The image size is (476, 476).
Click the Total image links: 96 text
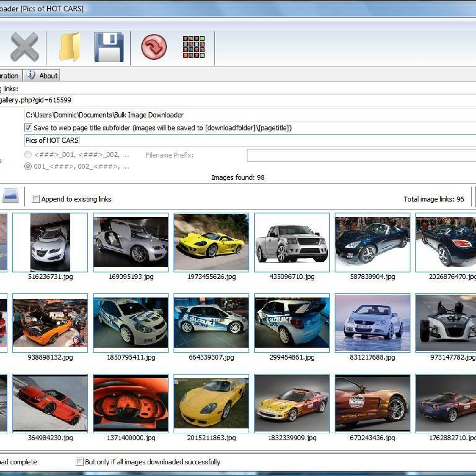tap(434, 199)
